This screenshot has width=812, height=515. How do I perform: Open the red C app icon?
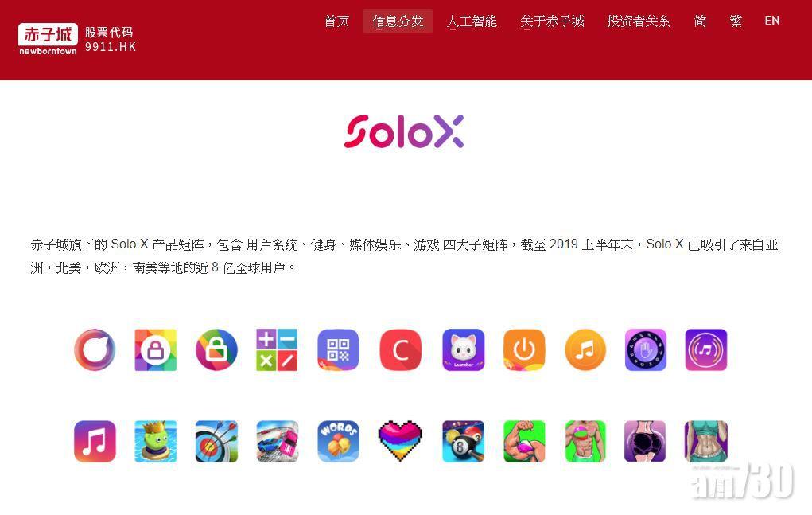coord(400,349)
